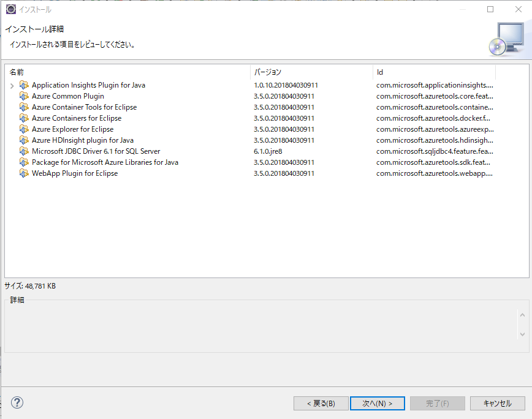The width and height of the screenshot is (532, 419).
Task: Click com.microsoft.azuretools.sdk.feat Id cell
Action: [x=433, y=162]
